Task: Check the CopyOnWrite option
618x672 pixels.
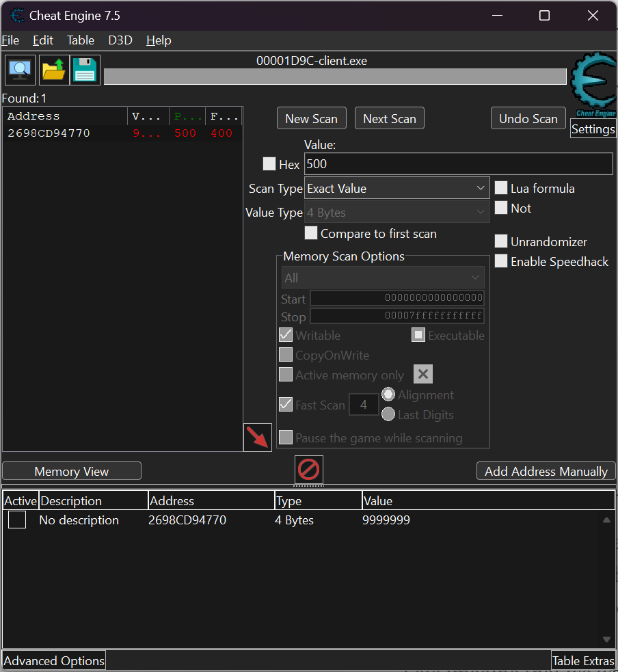Action: click(x=286, y=355)
